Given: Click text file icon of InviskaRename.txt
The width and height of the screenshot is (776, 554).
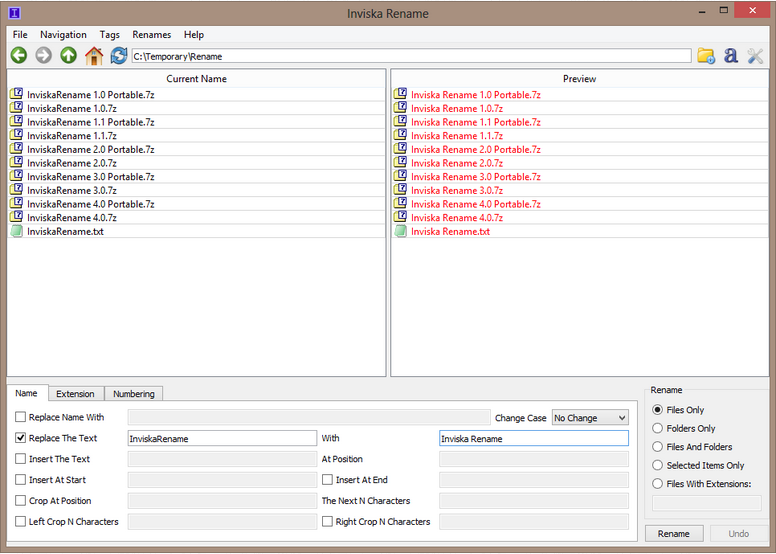Looking at the screenshot, I should [x=16, y=231].
